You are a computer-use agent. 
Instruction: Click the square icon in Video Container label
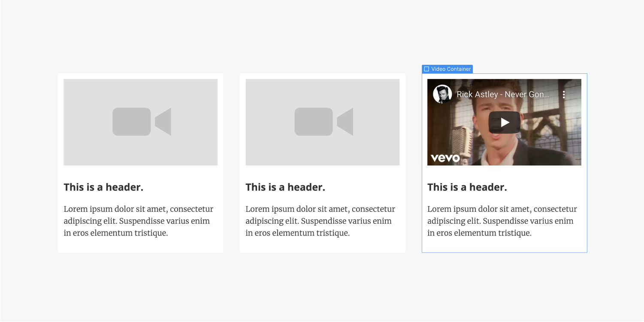pos(426,69)
